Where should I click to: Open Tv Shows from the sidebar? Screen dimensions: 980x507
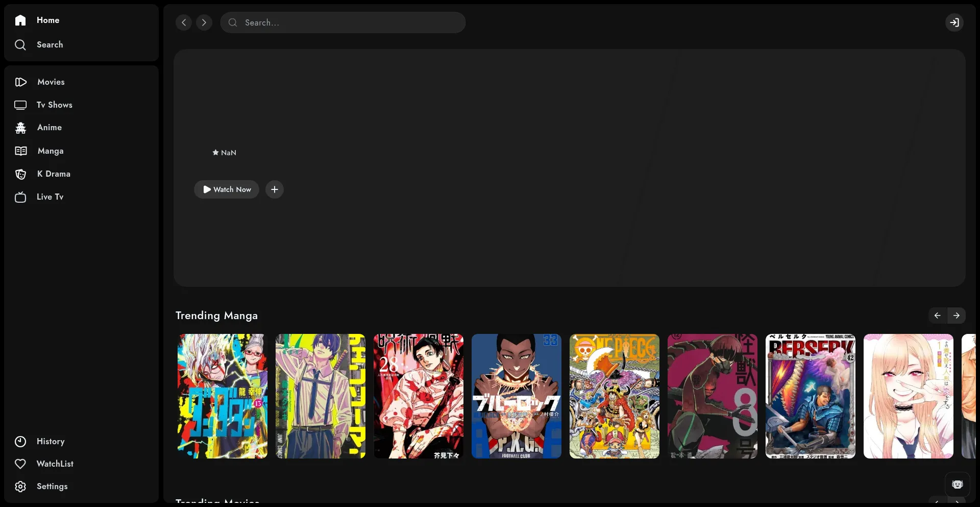tap(54, 105)
